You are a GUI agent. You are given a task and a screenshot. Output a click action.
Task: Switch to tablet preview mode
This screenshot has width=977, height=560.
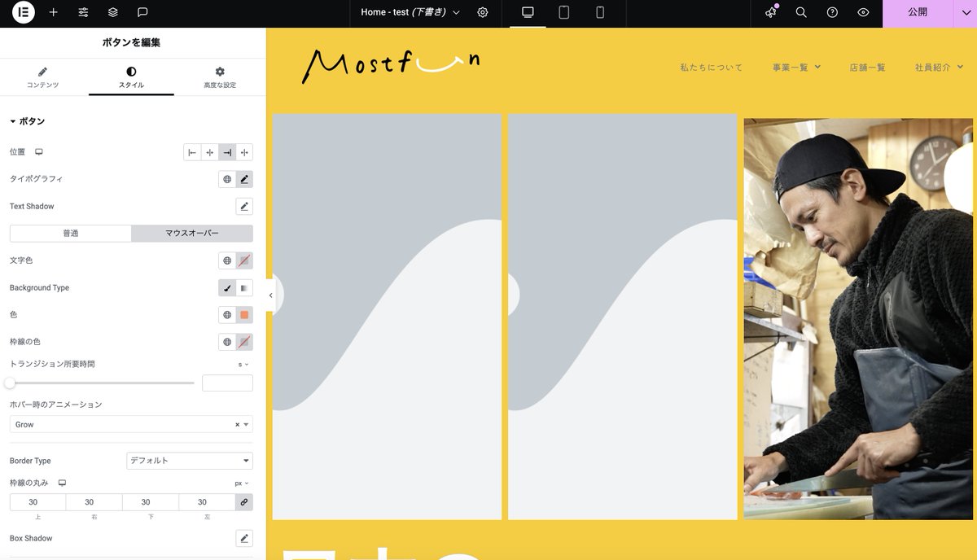563,13
